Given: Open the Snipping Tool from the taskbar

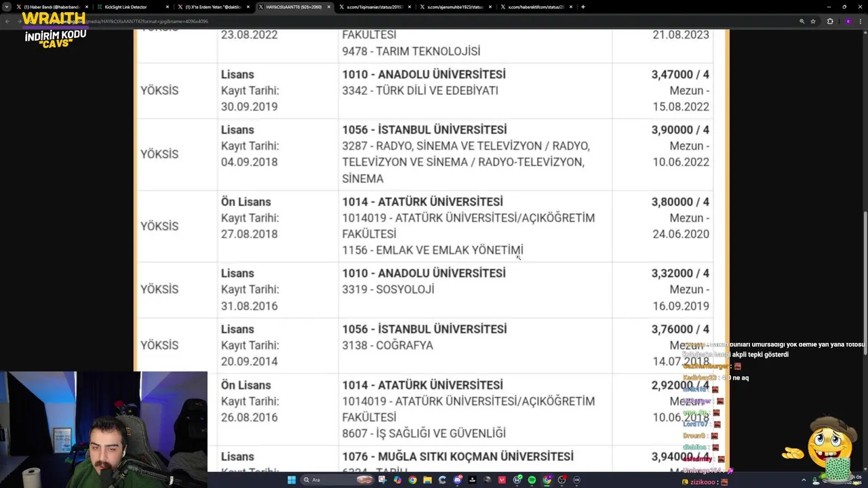Looking at the screenshot, I should point(382,480).
